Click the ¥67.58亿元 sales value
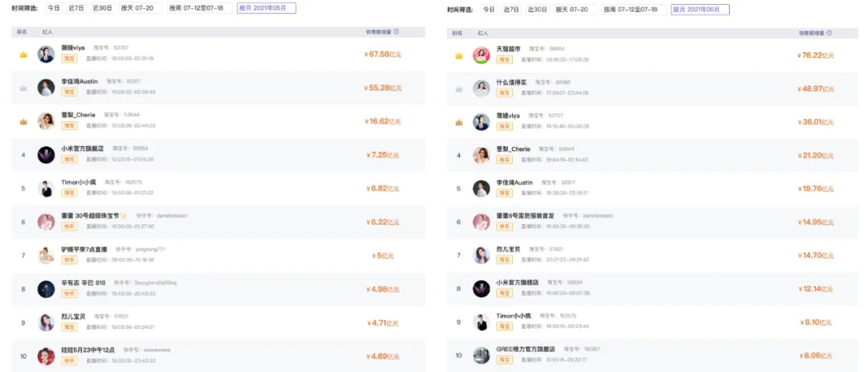The image size is (868, 372). pyautogui.click(x=383, y=55)
